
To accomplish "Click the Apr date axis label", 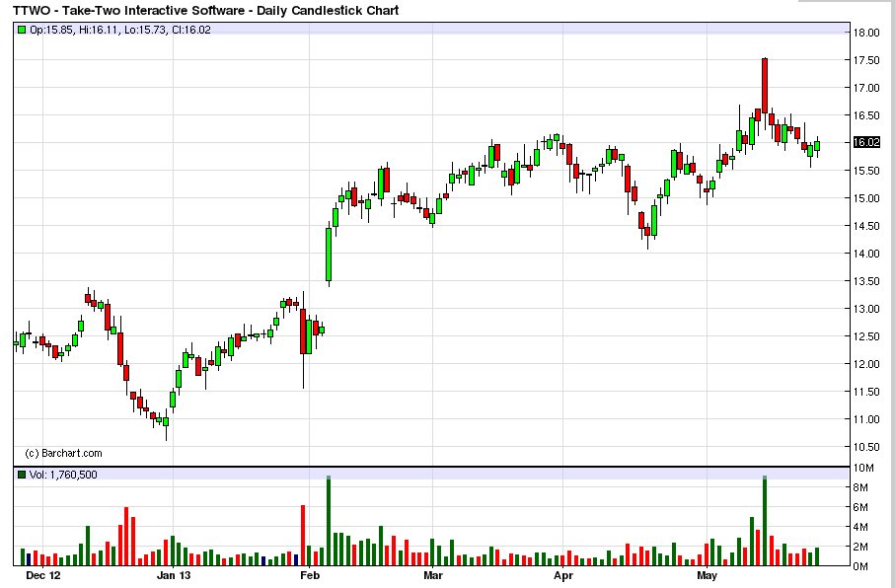I will coord(563,575).
